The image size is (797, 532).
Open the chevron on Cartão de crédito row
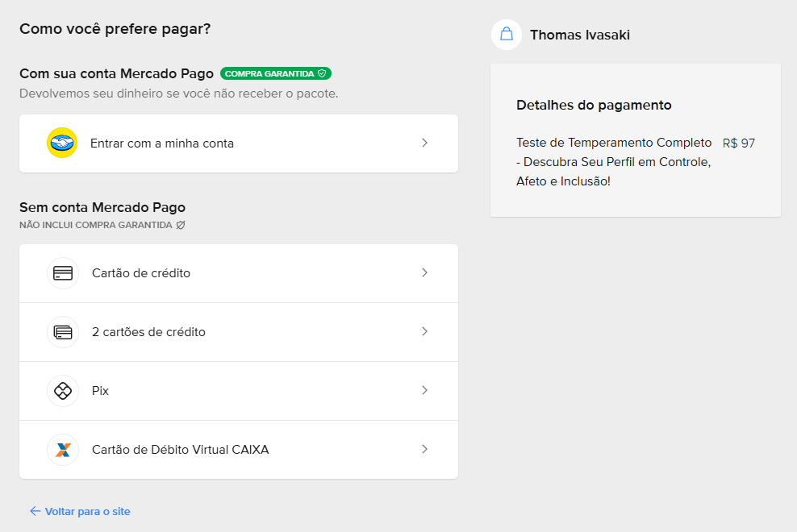425,273
